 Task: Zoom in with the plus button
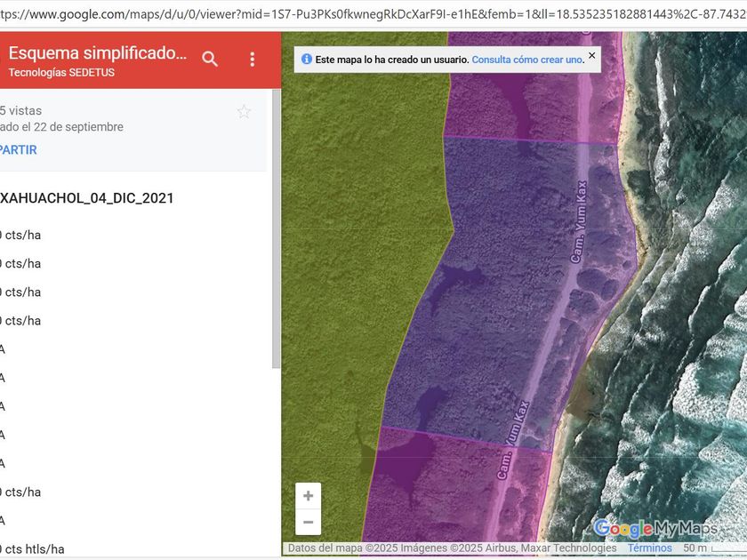(x=308, y=496)
